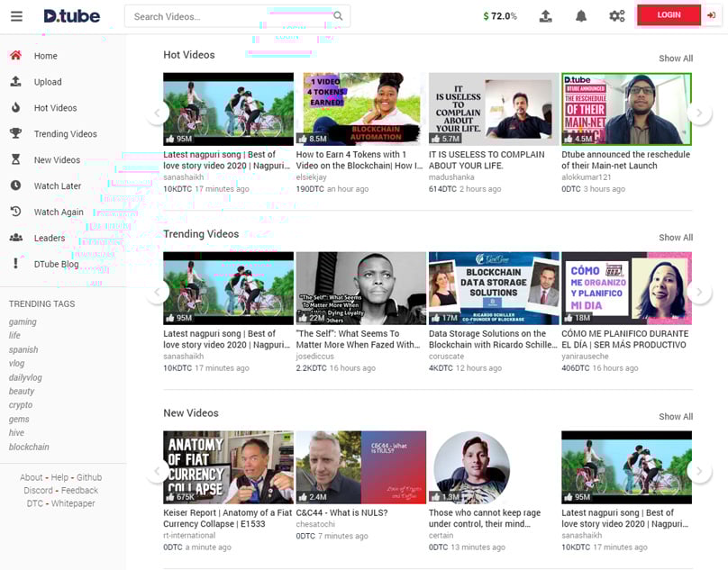Click Show All for Trending Videos
728x570 pixels.
[x=676, y=238]
